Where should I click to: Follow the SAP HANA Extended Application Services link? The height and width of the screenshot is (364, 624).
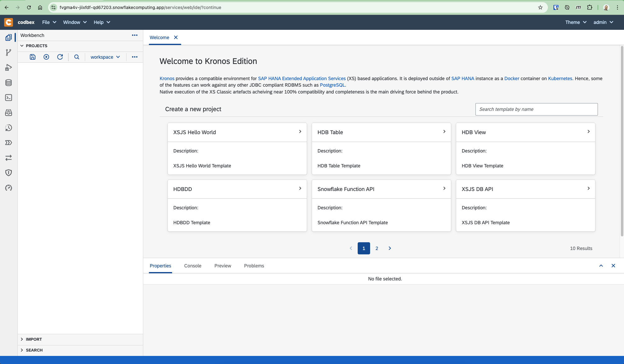pos(302,79)
